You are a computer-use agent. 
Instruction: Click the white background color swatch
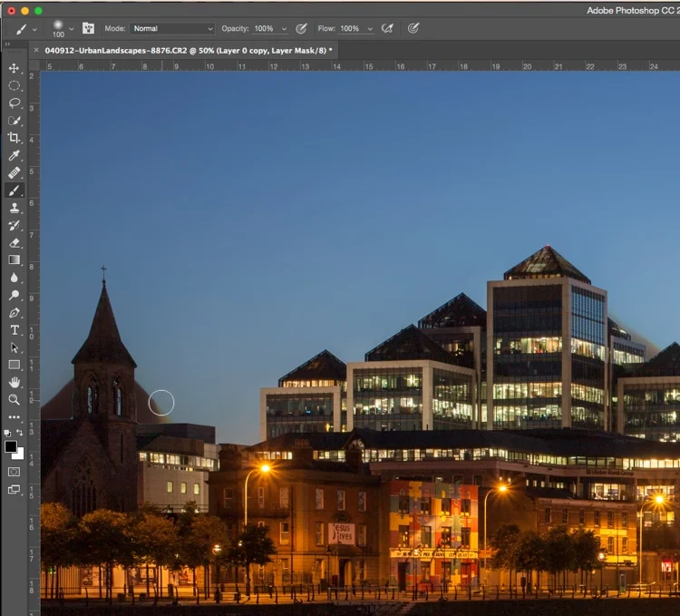coord(19,455)
